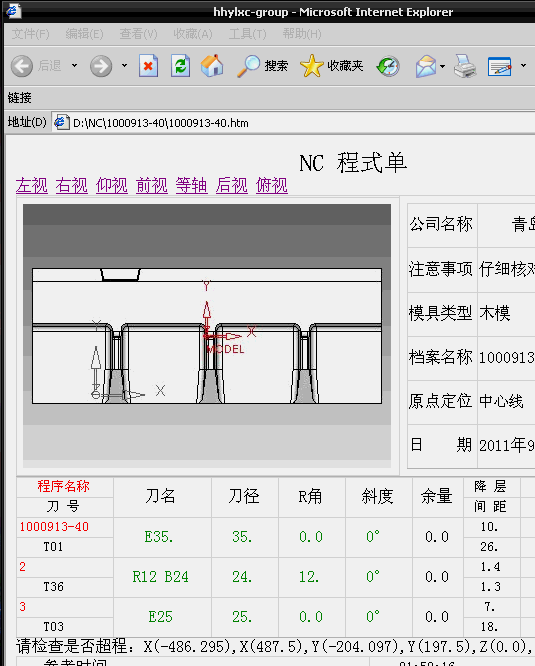
Task: Click the R角 column header
Action: tap(311, 497)
